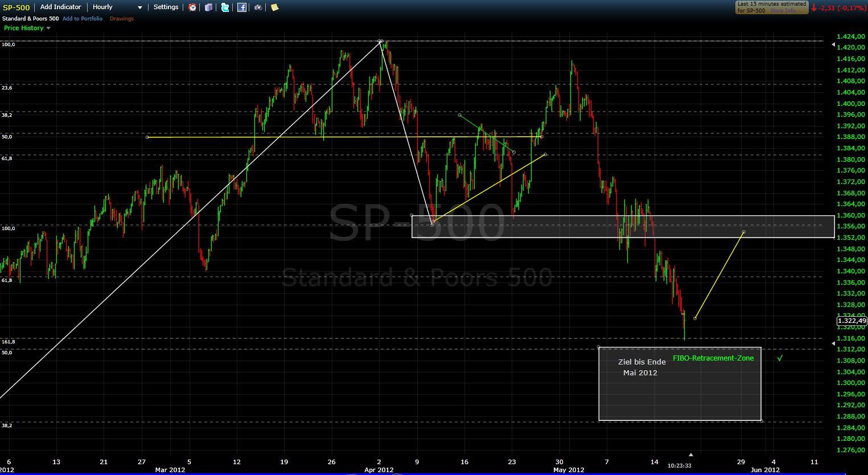This screenshot has height=475, width=868.
Task: Click the time-axis triangle marker above 10:23:33
Action: point(691,454)
